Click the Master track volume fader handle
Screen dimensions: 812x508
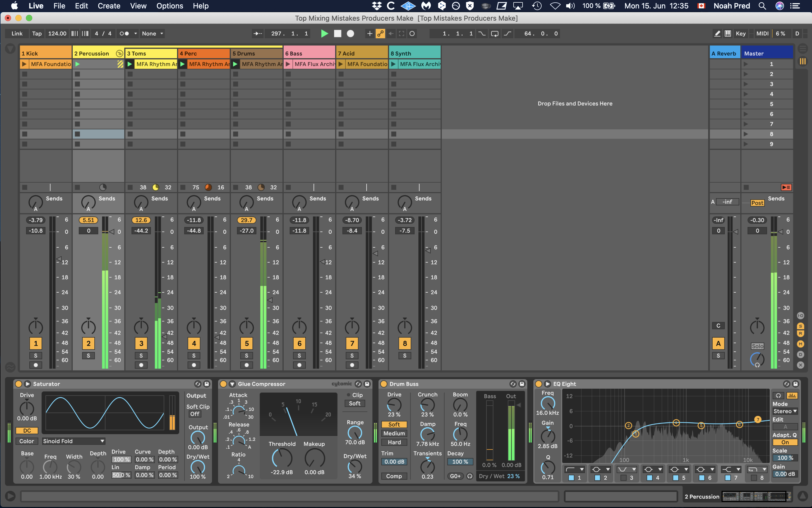[781, 232]
